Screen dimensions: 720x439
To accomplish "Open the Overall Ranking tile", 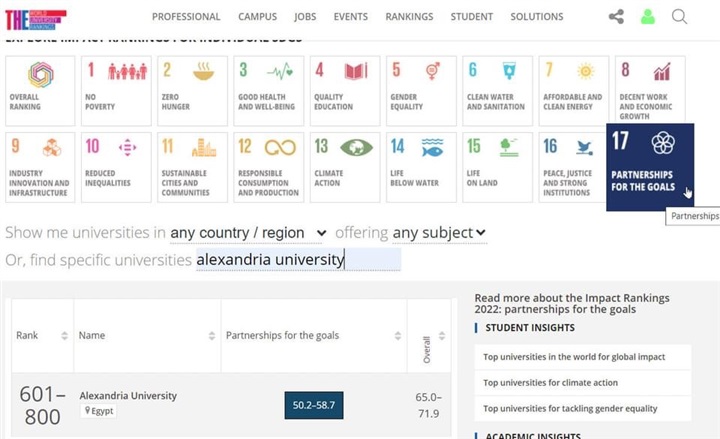I will click(x=40, y=90).
